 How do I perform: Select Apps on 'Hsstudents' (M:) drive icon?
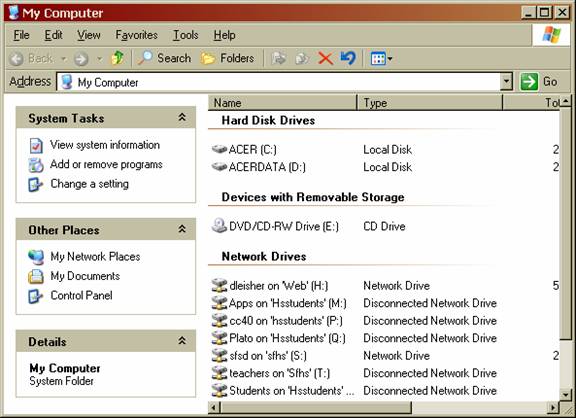coord(219,303)
